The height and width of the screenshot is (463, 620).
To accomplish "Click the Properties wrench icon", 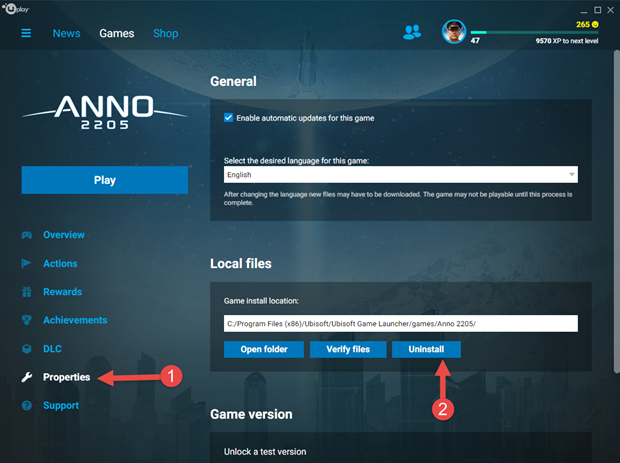I will tap(26, 377).
